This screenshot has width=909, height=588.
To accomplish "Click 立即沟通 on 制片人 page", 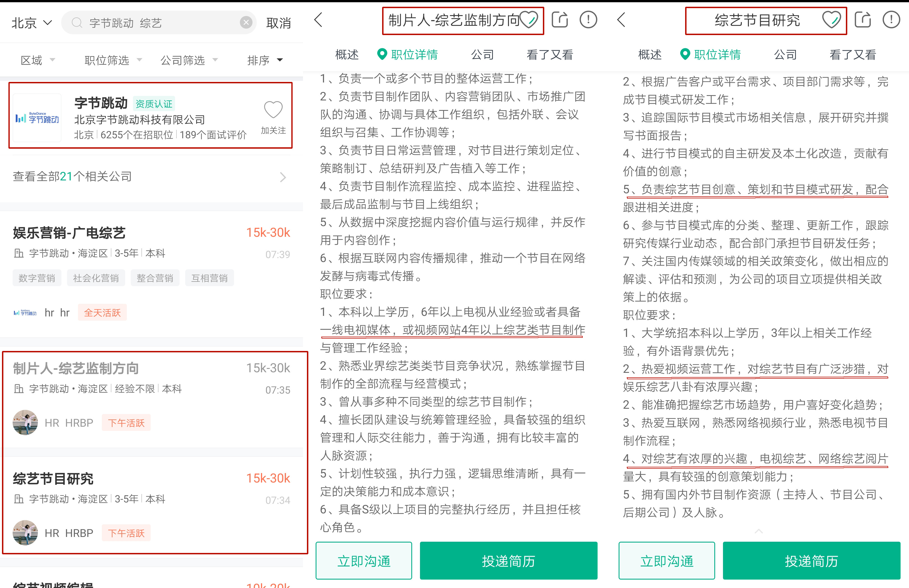I will pyautogui.click(x=364, y=561).
